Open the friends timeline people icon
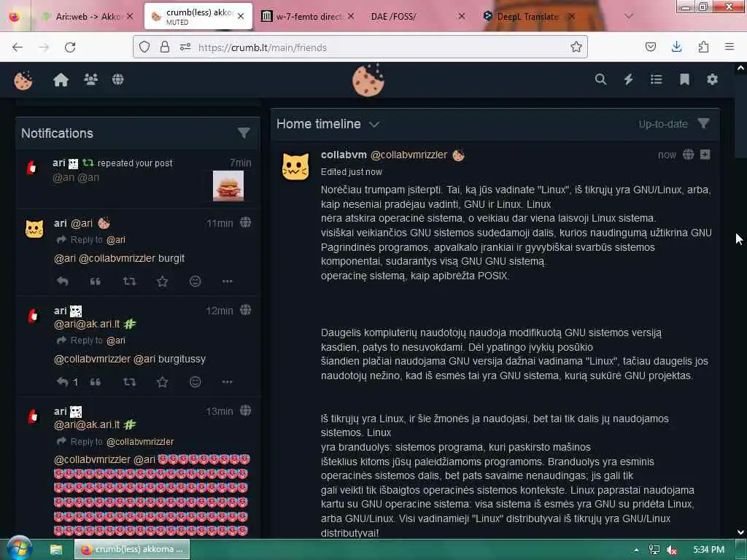The width and height of the screenshot is (747, 560). point(90,79)
